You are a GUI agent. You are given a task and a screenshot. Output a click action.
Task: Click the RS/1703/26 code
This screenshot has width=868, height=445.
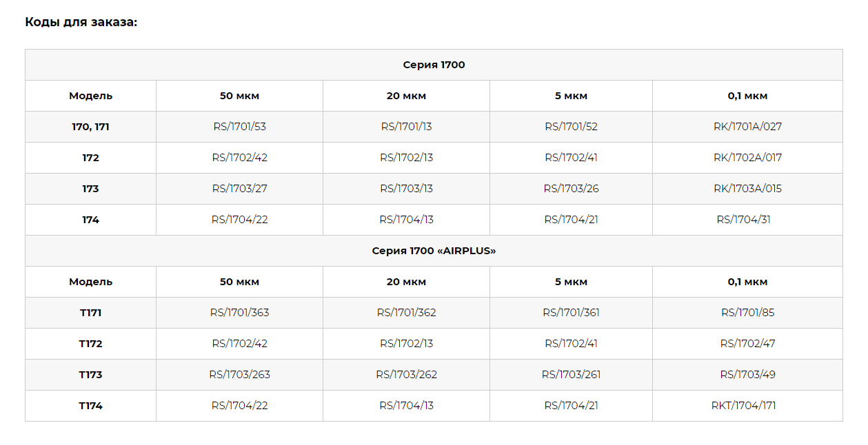(x=571, y=189)
